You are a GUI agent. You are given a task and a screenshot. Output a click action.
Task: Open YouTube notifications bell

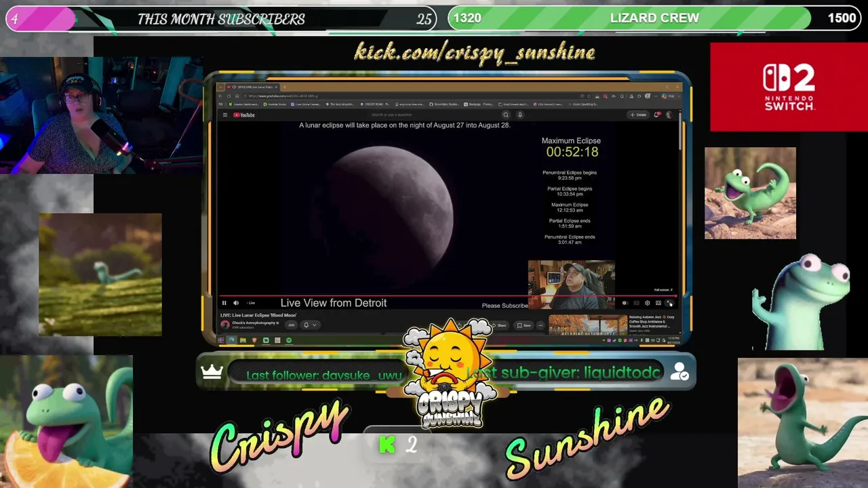point(656,115)
